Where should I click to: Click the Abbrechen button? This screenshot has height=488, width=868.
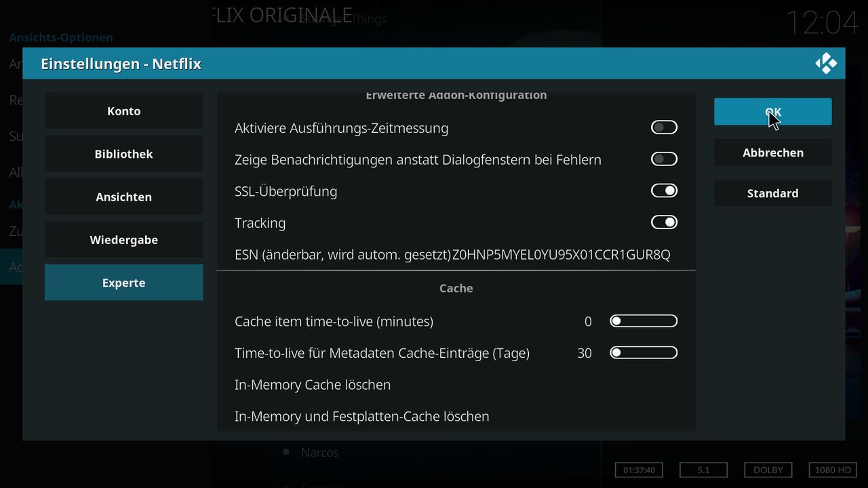[772, 152]
